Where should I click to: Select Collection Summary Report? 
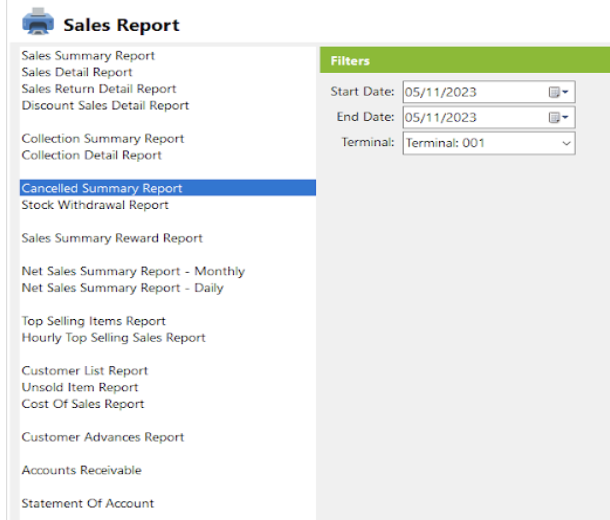coord(103,138)
